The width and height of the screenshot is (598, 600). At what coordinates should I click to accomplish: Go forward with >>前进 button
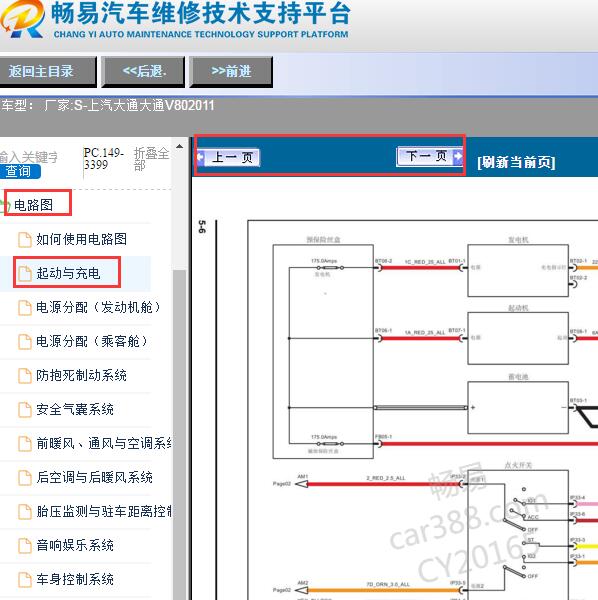coord(231,72)
